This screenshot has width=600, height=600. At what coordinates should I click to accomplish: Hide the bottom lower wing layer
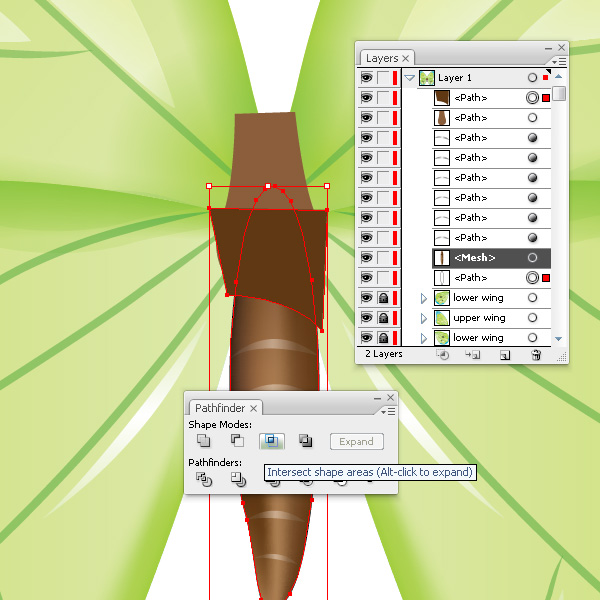pos(367,338)
